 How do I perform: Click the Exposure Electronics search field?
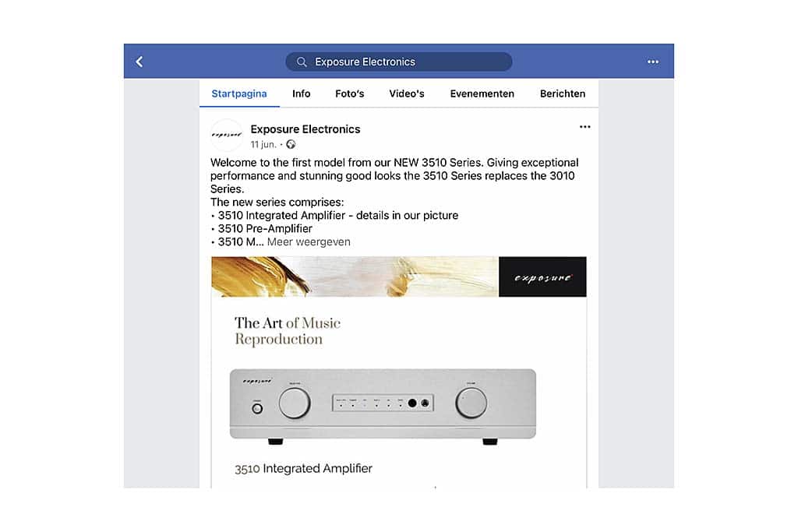pyautogui.click(x=398, y=62)
